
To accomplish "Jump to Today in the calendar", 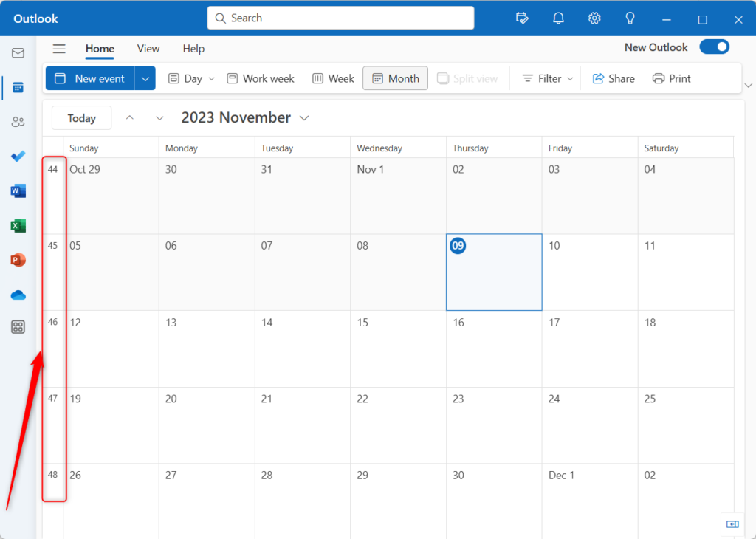I will point(81,117).
